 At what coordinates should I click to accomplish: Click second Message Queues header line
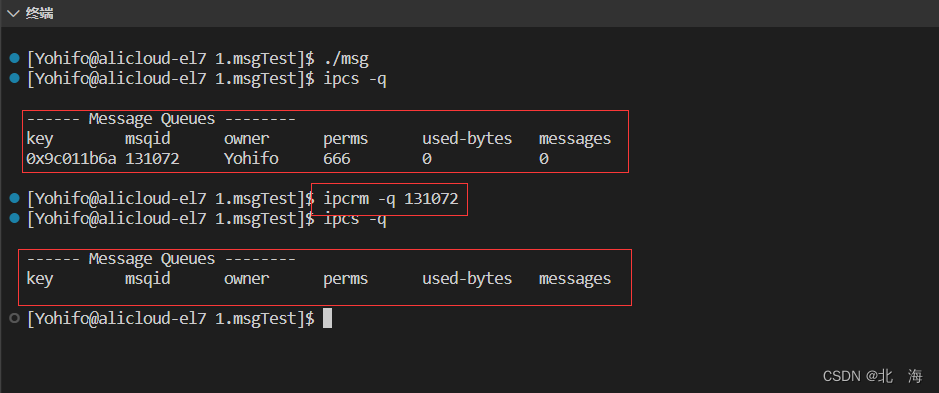point(160,259)
